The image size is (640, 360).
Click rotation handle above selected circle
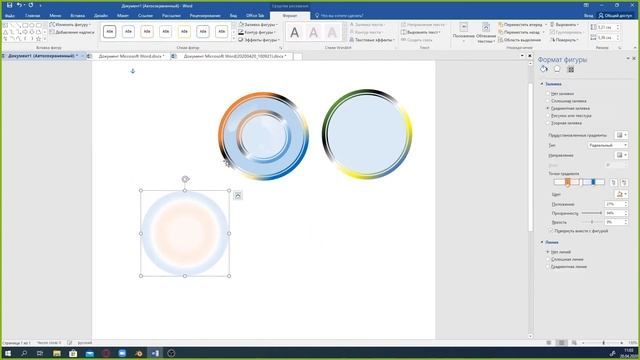pos(185,179)
